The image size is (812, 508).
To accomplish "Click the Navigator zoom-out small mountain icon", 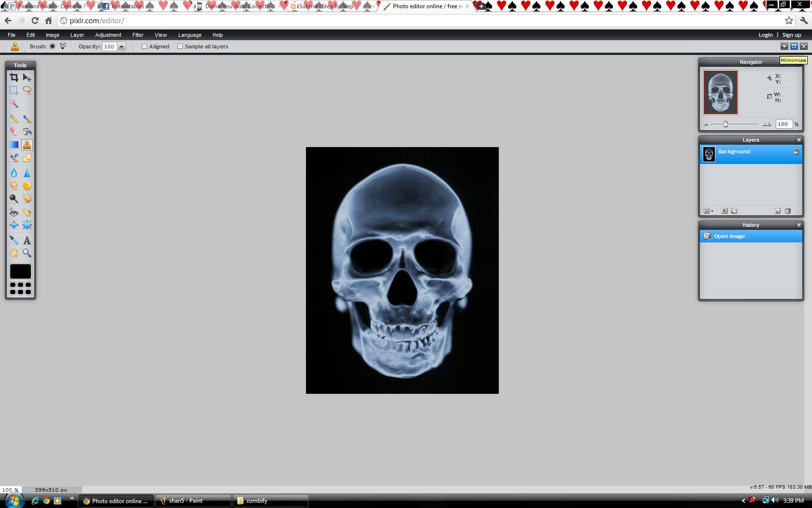I will (706, 125).
